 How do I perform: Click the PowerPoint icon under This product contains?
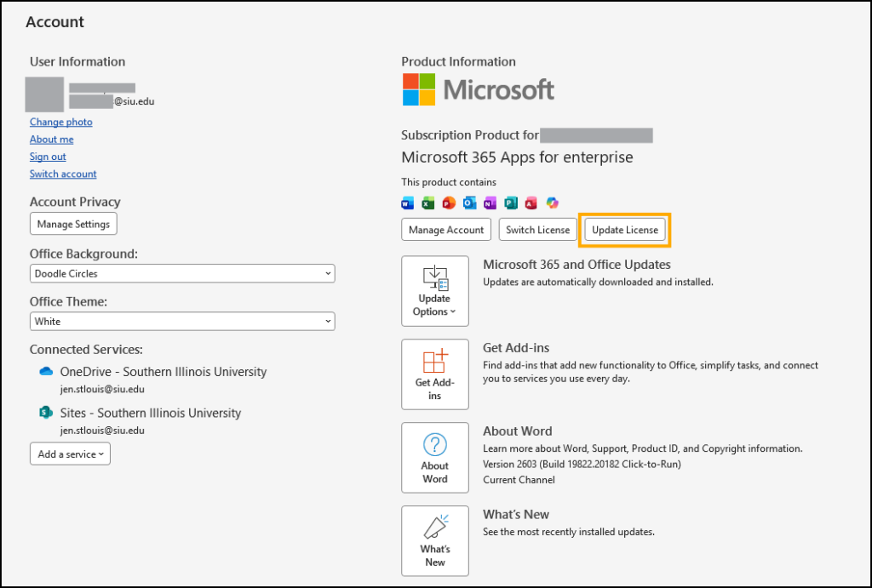click(449, 203)
